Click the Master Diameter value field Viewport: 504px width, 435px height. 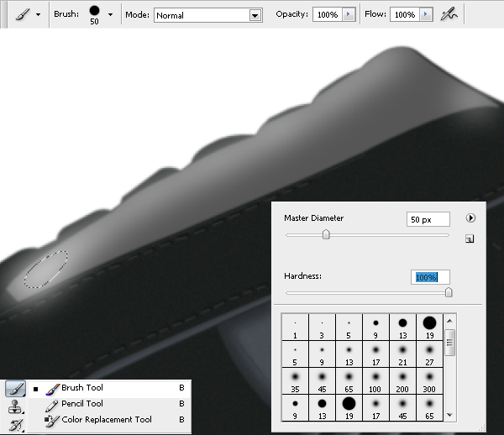point(428,219)
